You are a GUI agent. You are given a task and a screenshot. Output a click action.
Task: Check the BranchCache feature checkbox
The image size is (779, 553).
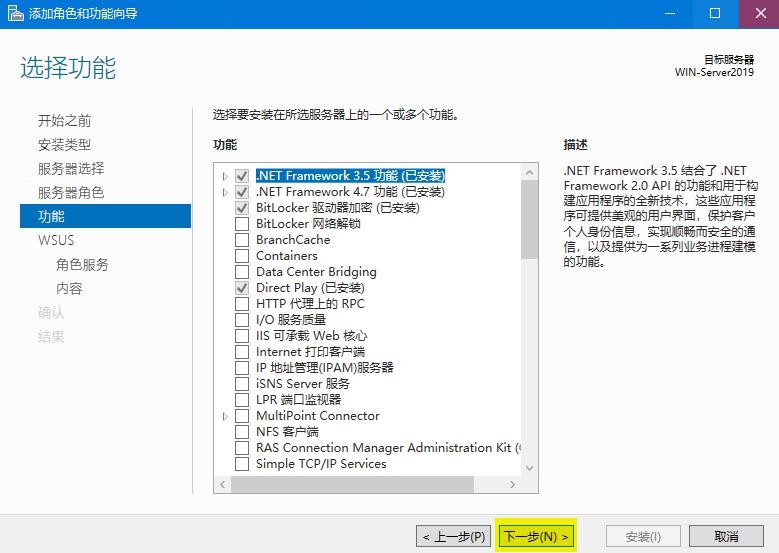pyautogui.click(x=241, y=240)
